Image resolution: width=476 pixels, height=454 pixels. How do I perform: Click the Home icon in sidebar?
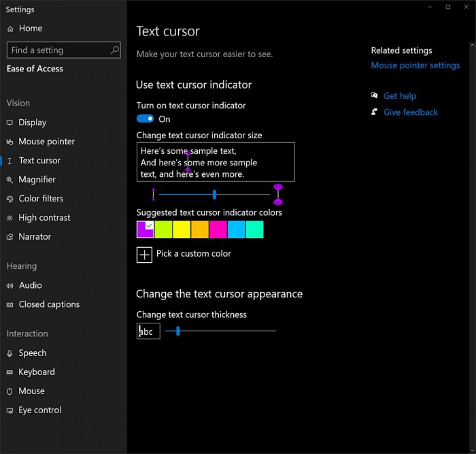click(x=10, y=29)
